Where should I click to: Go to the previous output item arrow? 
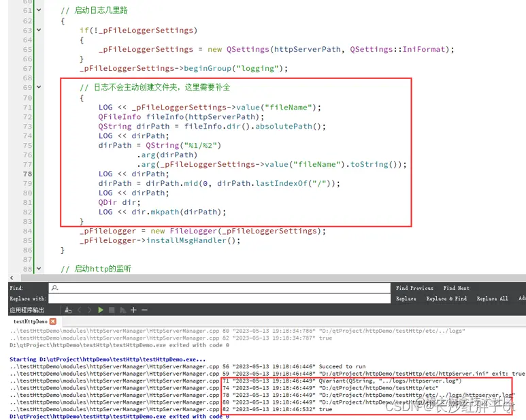tap(80, 310)
